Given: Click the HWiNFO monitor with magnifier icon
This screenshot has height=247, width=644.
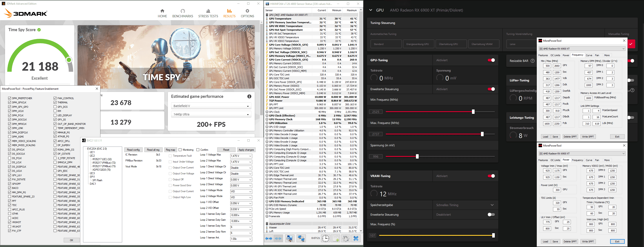Looking at the screenshot, I should click(x=290, y=238).
